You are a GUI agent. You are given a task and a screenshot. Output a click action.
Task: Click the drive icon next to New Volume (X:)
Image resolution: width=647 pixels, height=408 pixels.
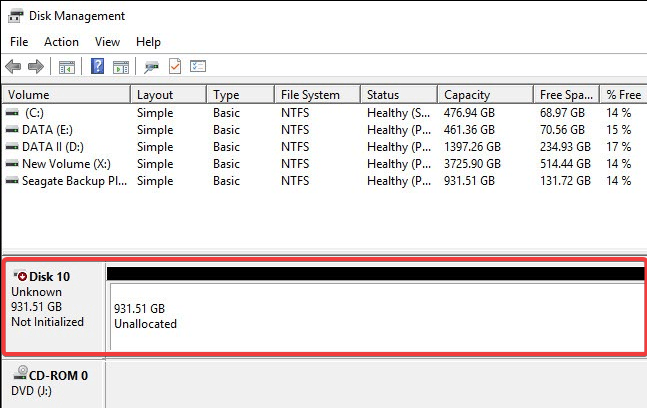[x=12, y=164]
